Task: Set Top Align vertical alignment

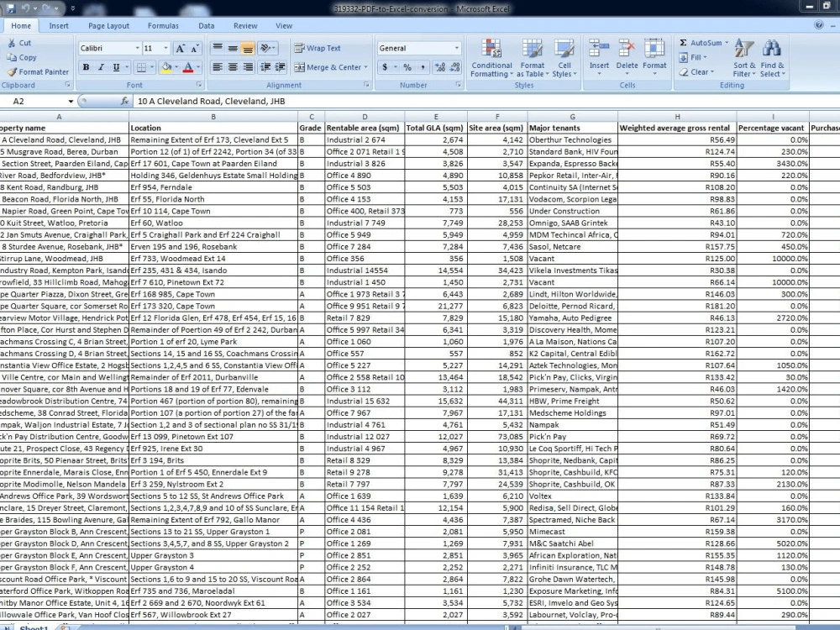Action: (217, 48)
